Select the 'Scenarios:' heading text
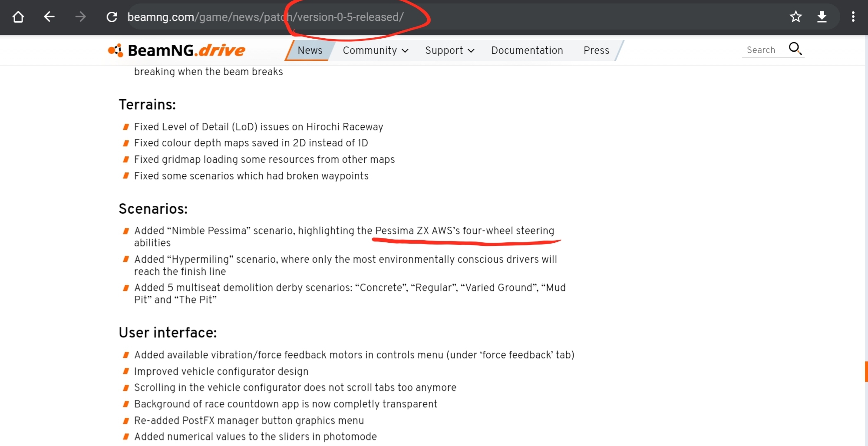The height and width of the screenshot is (446, 868). click(x=153, y=209)
